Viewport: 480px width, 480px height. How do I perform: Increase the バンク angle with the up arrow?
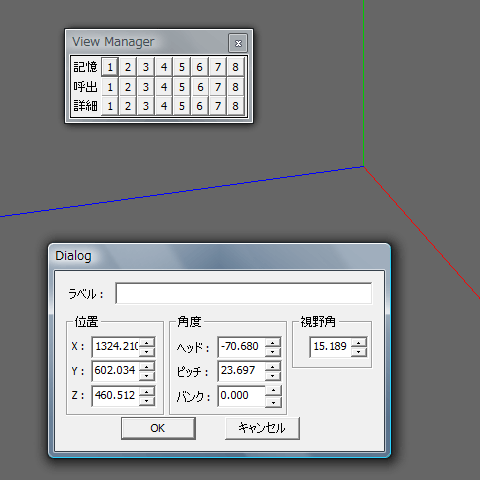coord(273,390)
